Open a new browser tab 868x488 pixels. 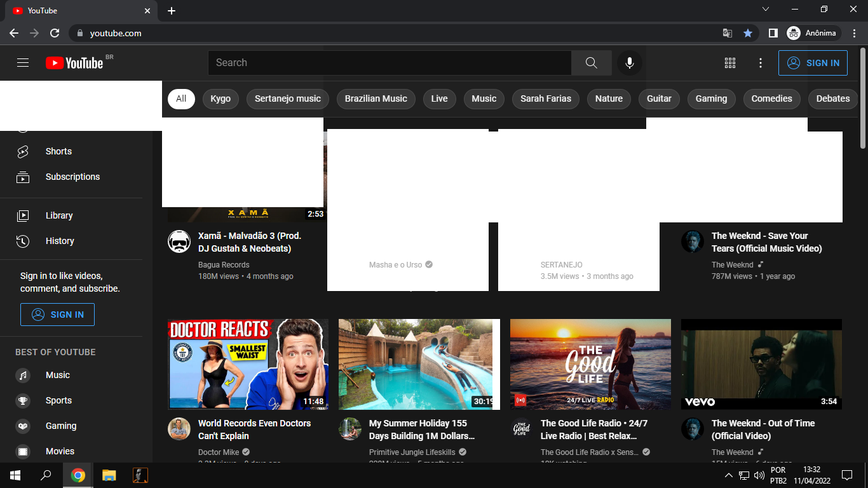pos(172,11)
